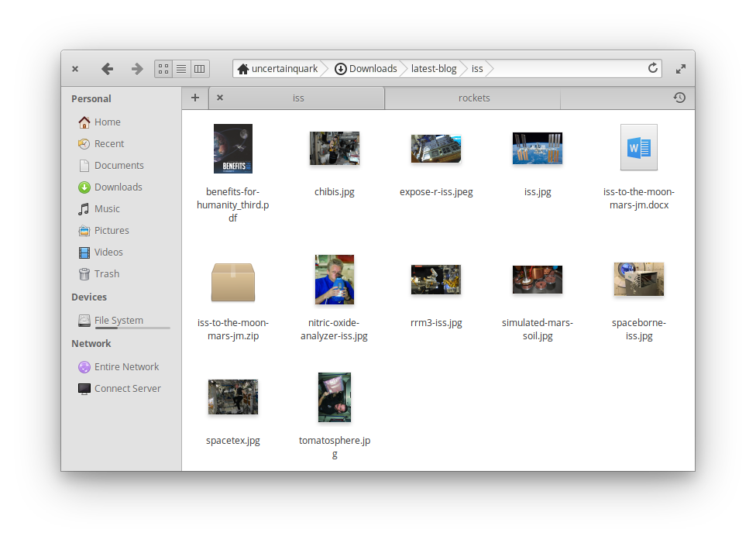Go to uncertainquark home in the breadcrumb
The width and height of the screenshot is (756, 543).
pyautogui.click(x=278, y=68)
